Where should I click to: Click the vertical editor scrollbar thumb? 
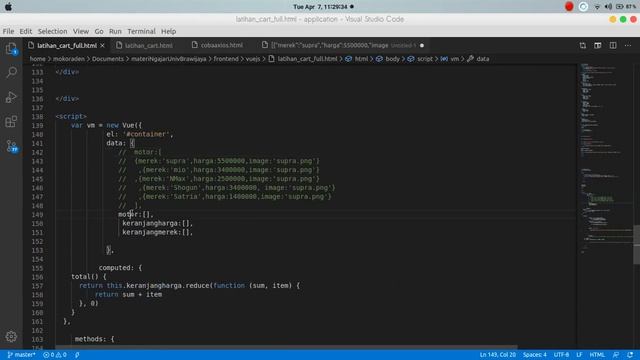point(636,244)
